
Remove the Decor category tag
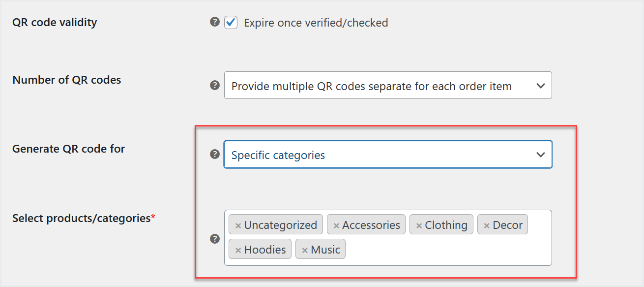487,225
